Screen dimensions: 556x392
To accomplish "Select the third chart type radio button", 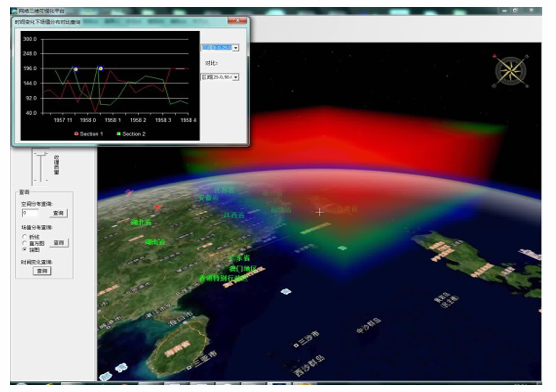I will tap(24, 250).
